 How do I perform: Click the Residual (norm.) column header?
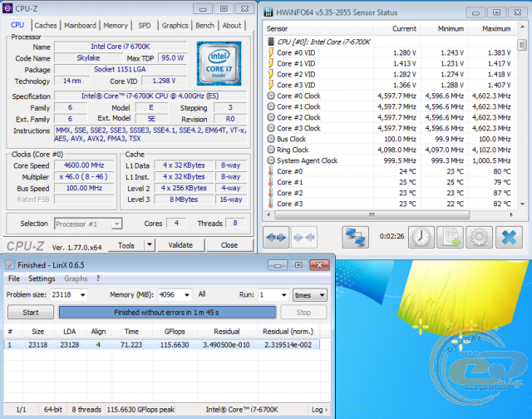point(288,332)
